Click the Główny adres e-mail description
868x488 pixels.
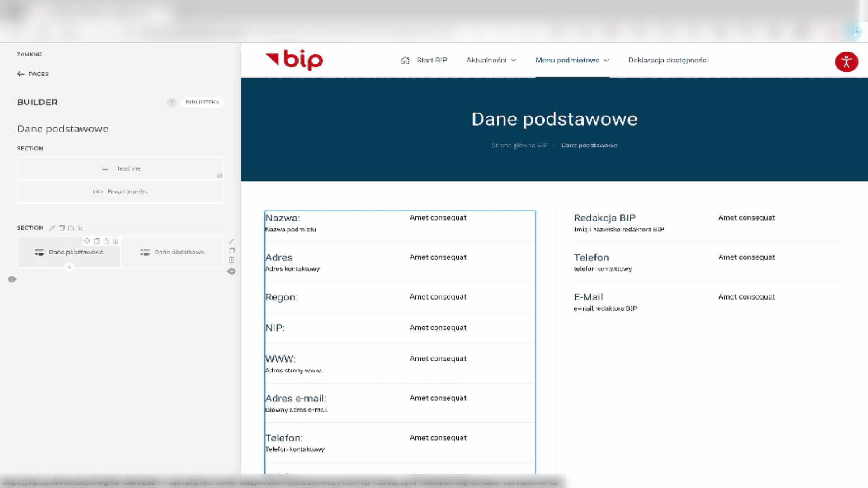(x=297, y=410)
